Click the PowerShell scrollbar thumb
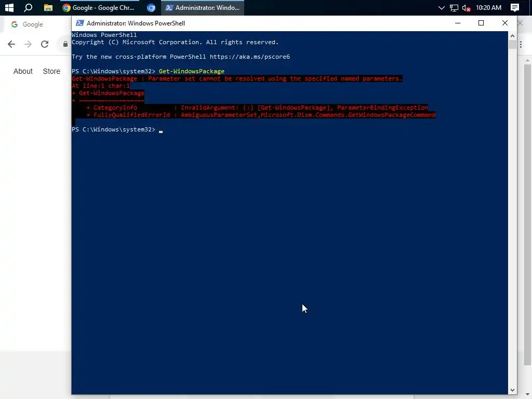The image size is (532, 399). coord(512,45)
